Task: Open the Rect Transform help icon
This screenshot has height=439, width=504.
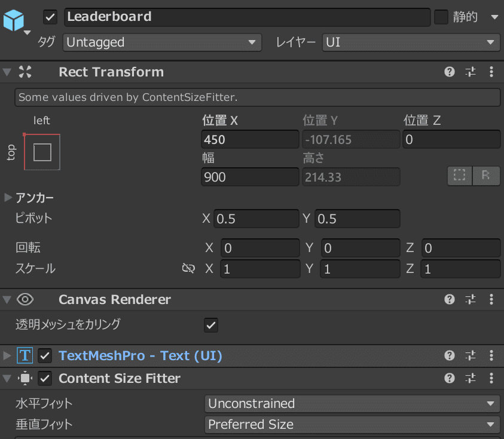Action: [x=449, y=72]
